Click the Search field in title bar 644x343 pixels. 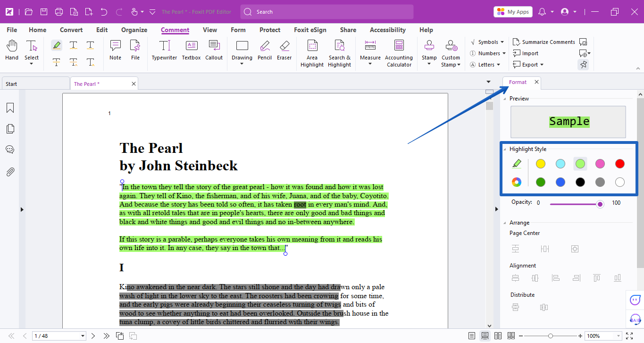[327, 12]
